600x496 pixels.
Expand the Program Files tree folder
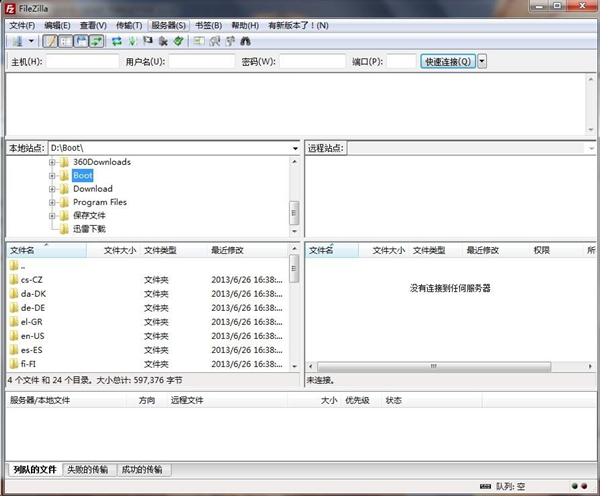click(x=52, y=202)
